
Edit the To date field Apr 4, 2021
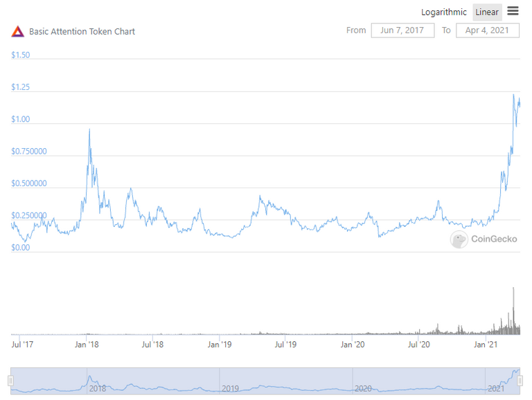pyautogui.click(x=487, y=30)
